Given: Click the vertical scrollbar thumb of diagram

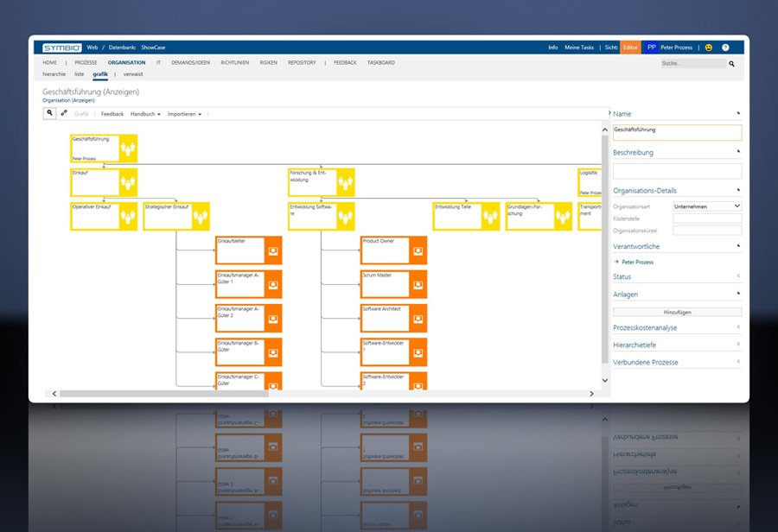Looking at the screenshot, I should [605, 249].
